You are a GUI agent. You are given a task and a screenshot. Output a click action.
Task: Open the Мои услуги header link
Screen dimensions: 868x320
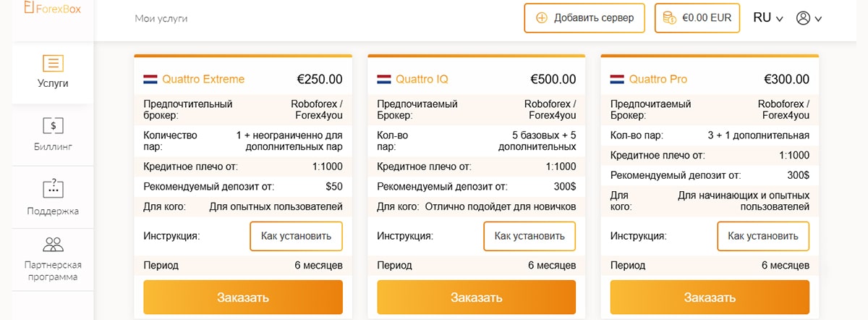pyautogui.click(x=161, y=18)
